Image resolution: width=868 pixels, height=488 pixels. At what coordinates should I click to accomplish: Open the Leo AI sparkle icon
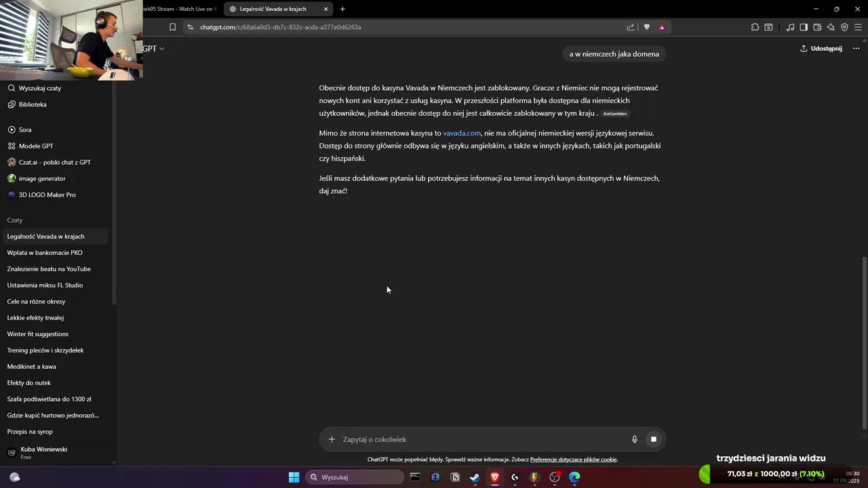831,27
